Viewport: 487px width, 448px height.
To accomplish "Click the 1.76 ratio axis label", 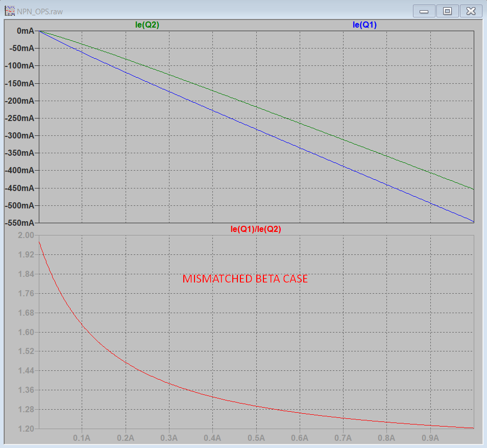I will coord(26,293).
